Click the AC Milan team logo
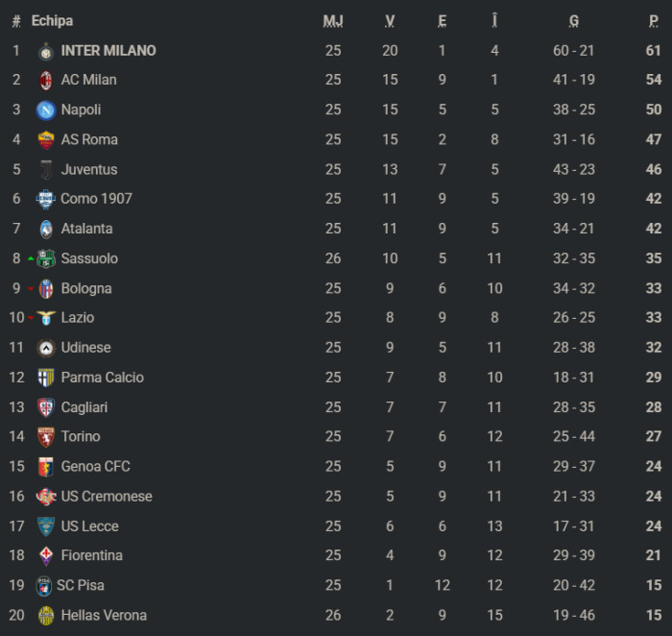Image resolution: width=672 pixels, height=636 pixels. pyautogui.click(x=46, y=81)
